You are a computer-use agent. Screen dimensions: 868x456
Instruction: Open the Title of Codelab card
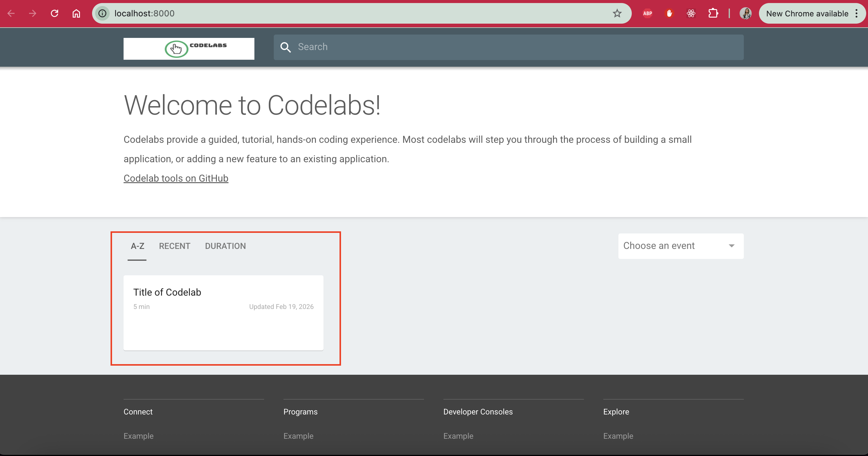click(x=223, y=313)
